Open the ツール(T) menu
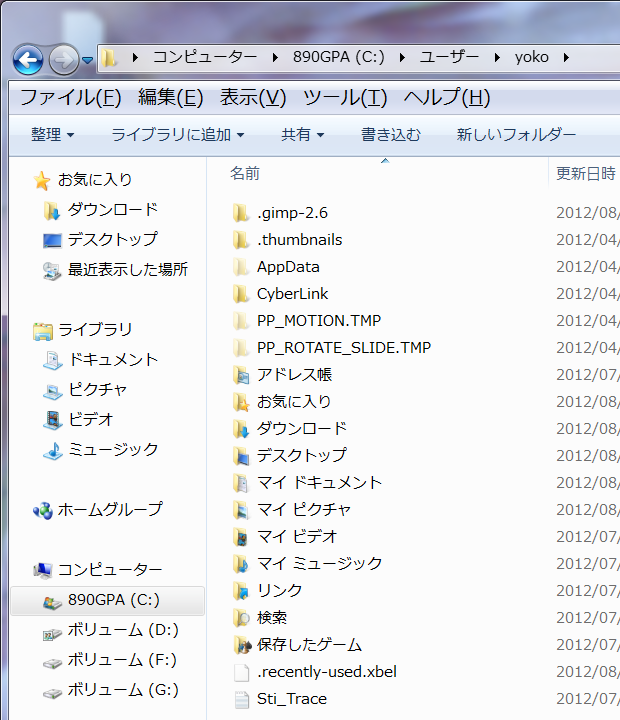This screenshot has height=720, width=620. coord(344,98)
